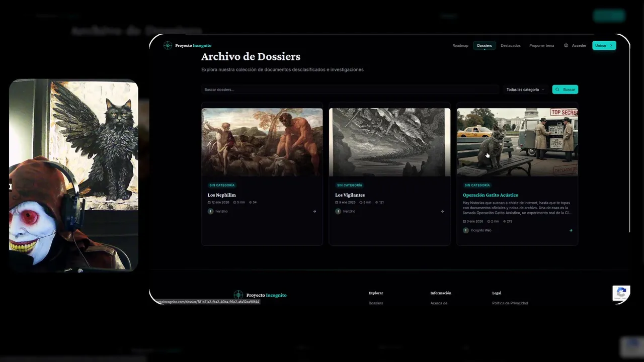Click the magnifier icon in Buscar button

[557, 89]
